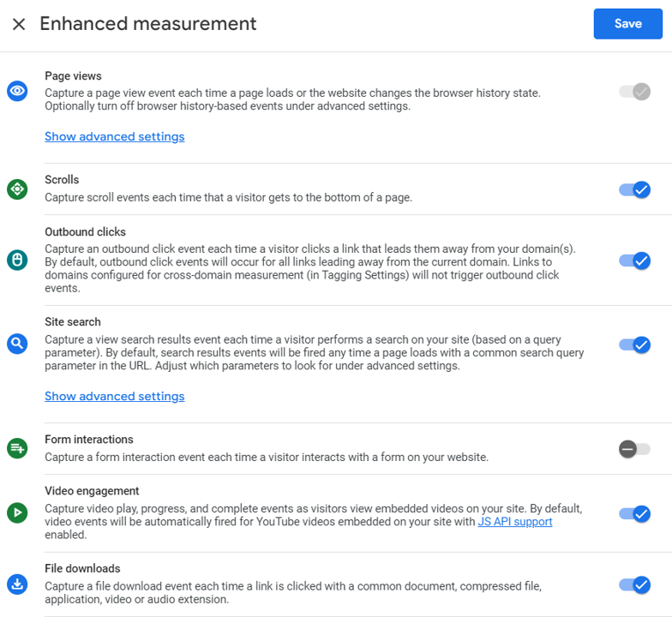Image resolution: width=672 pixels, height=617 pixels.
Task: Click the Site search magnifier icon
Action: point(17,344)
